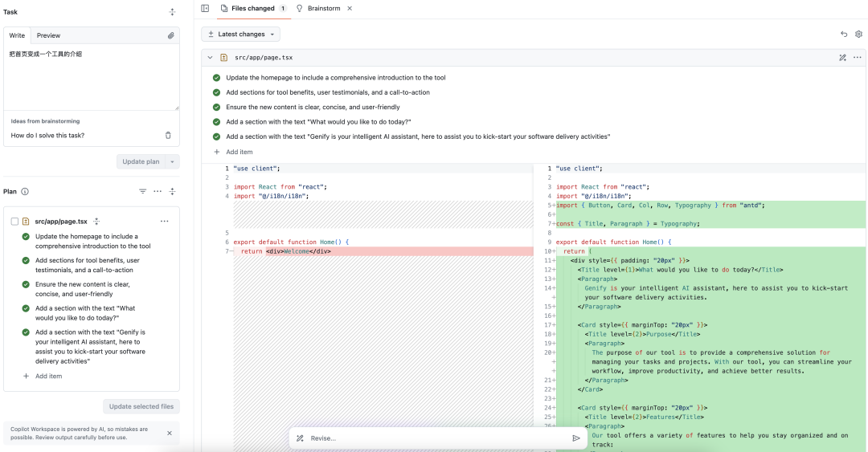868x452 pixels.
Task: Click the removed line 'return <div>Welcome</div>'
Action: pyautogui.click(x=383, y=251)
